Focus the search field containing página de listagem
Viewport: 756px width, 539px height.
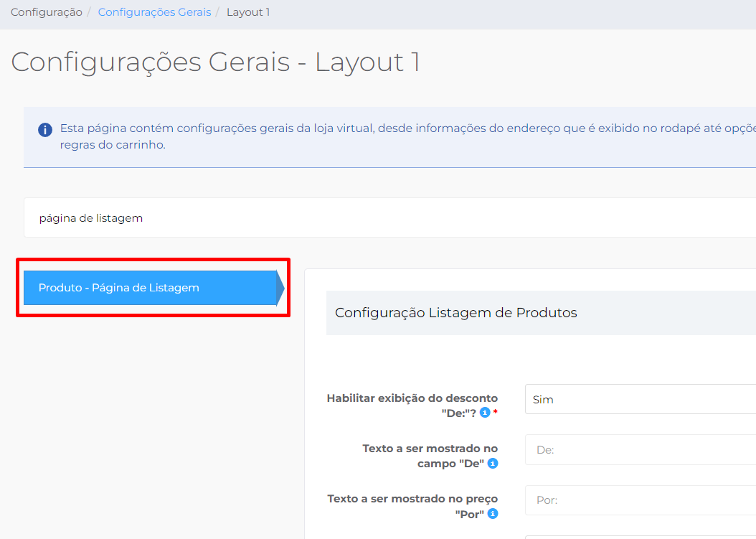pos(389,217)
